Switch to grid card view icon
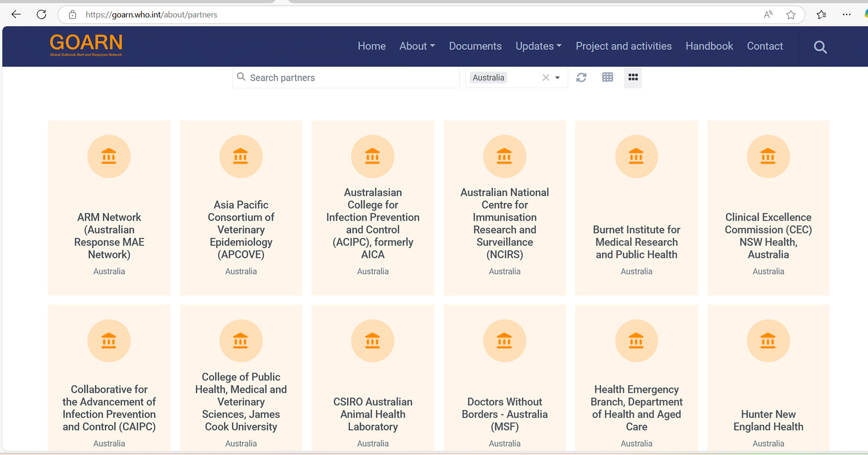 coord(633,78)
